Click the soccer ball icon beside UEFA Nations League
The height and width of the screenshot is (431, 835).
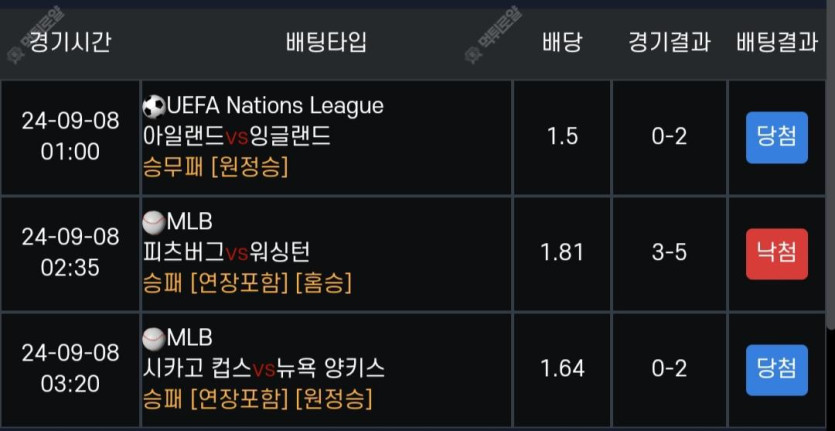[154, 107]
